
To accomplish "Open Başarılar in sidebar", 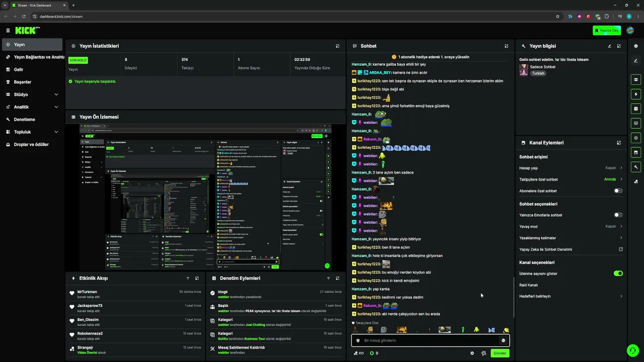I will click(x=32, y=82).
